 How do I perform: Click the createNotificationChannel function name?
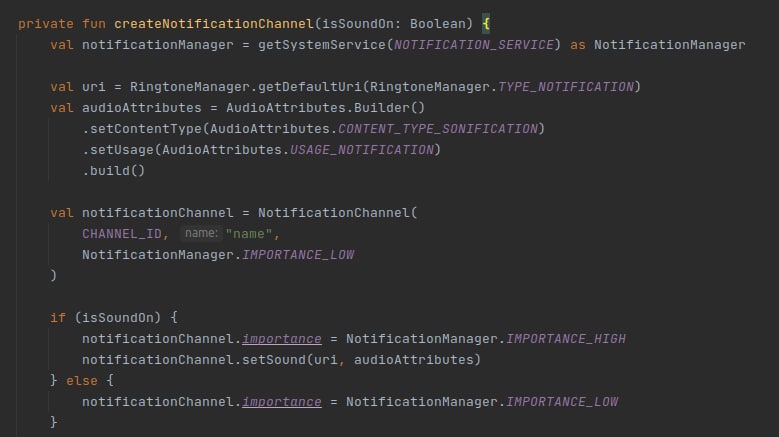pos(214,24)
